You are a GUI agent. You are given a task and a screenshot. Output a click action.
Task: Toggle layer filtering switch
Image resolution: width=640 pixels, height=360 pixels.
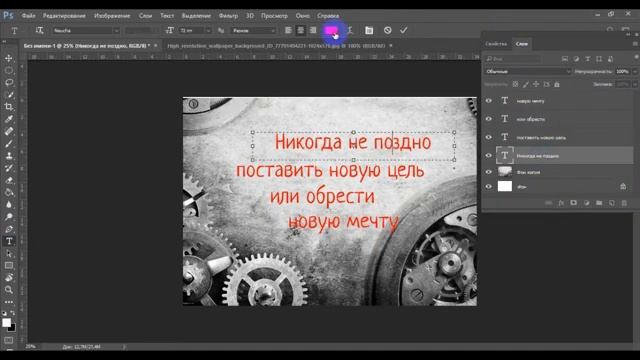coord(636,58)
